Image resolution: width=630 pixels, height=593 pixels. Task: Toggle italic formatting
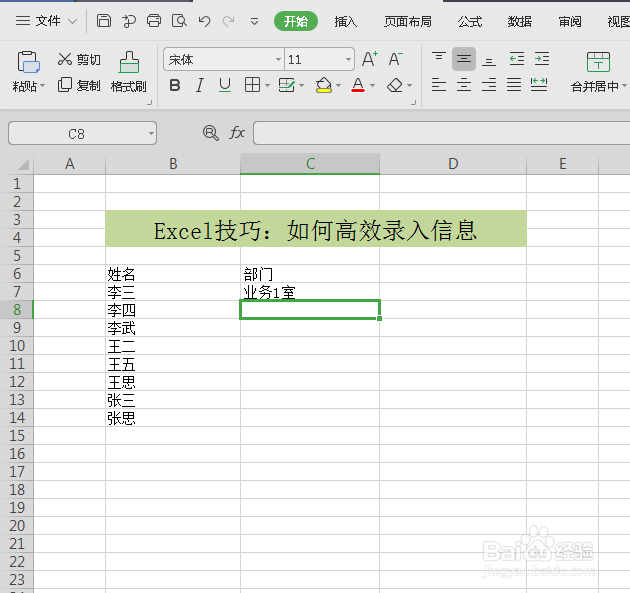tap(200, 85)
